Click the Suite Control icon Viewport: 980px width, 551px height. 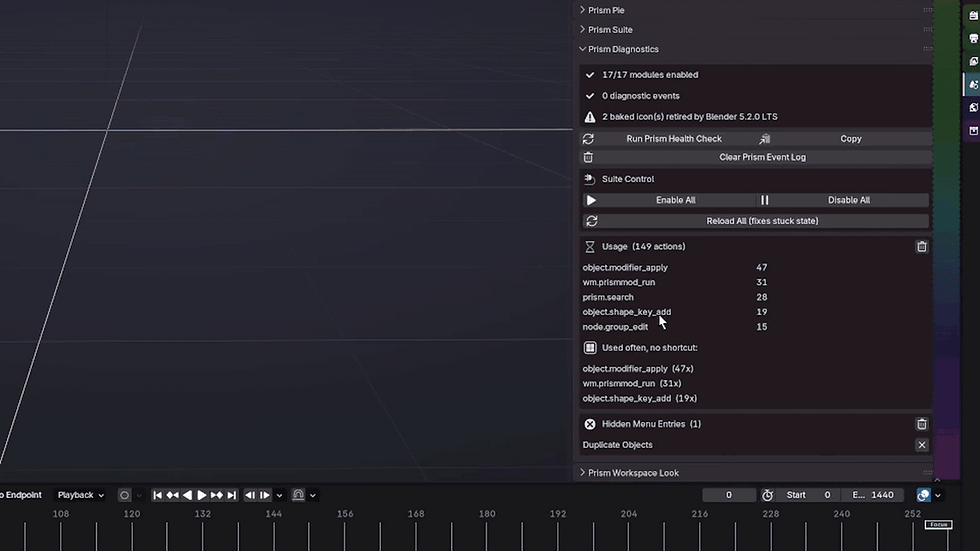click(589, 179)
